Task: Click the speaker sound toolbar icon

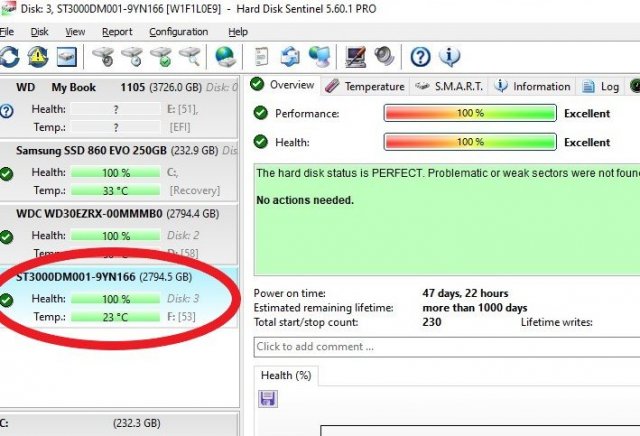Action: point(383,56)
